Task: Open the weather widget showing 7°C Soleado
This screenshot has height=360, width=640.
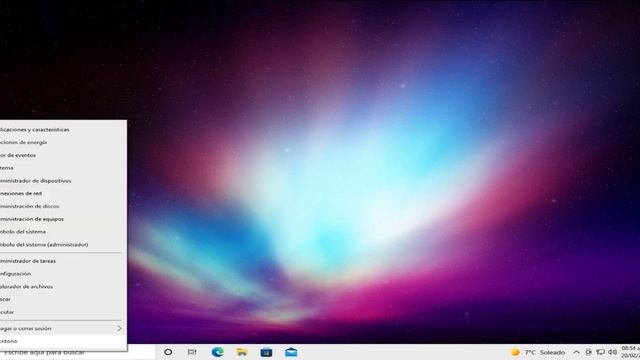Action: click(x=538, y=352)
